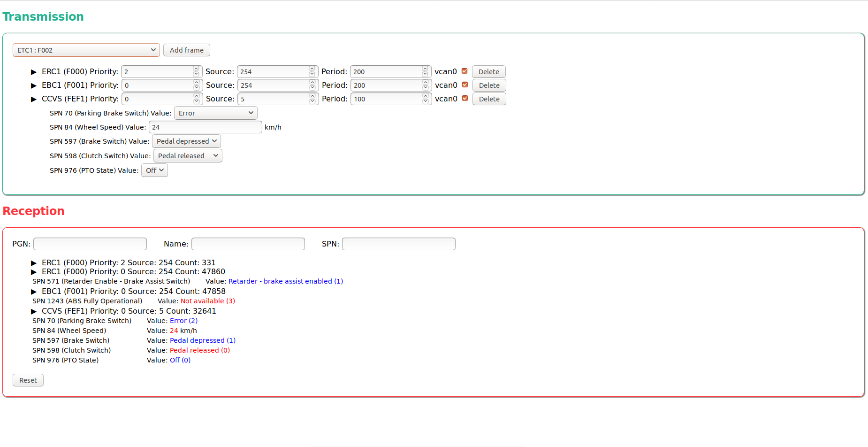868x447 pixels.
Task: Click the received 'Pedal released (0)' value
Action: click(200, 350)
